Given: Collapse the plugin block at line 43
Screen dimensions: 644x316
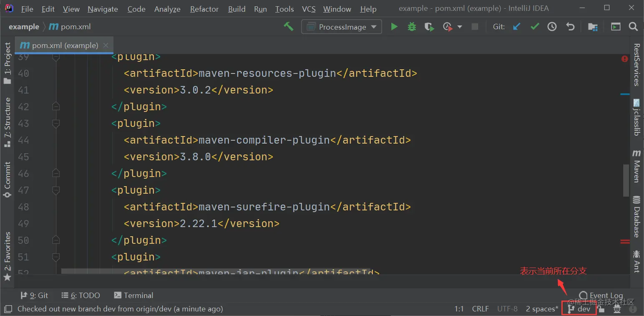Looking at the screenshot, I should 56,124.
